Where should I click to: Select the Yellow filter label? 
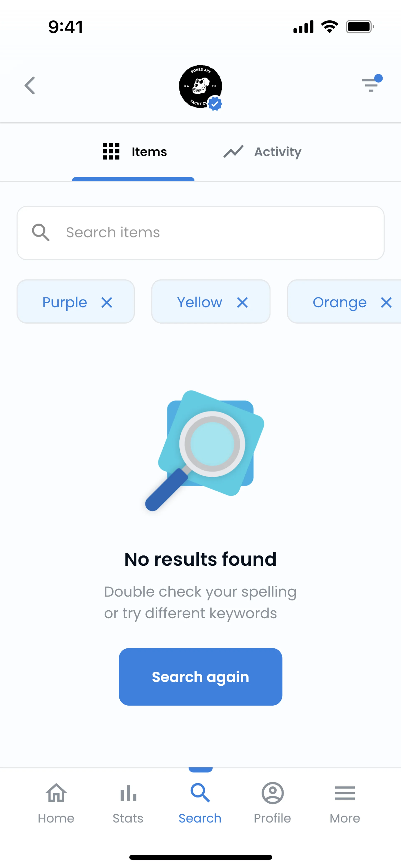[199, 302]
